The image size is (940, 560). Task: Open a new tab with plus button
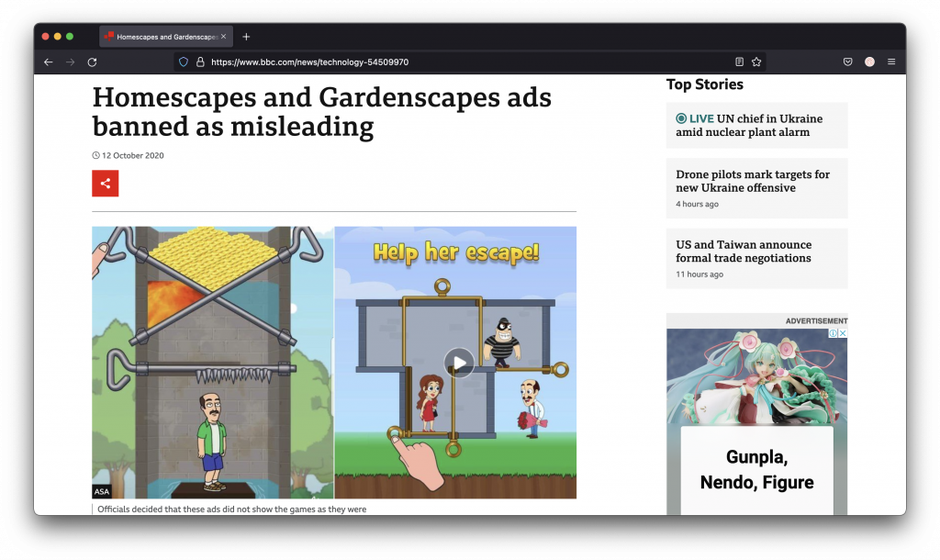(x=246, y=37)
